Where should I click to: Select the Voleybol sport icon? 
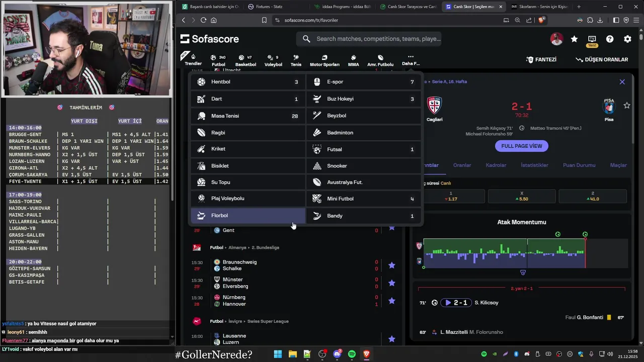tap(273, 60)
